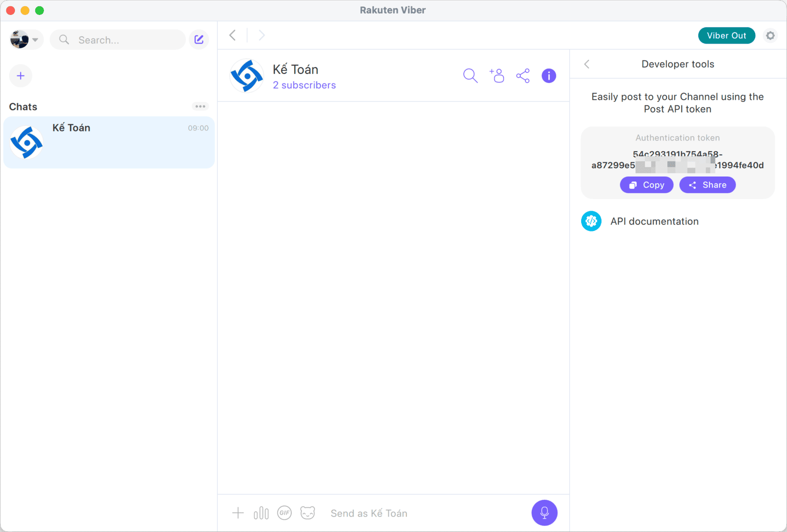Open the profile avatar dropdown
The height and width of the screenshot is (532, 787).
[x=26, y=40]
